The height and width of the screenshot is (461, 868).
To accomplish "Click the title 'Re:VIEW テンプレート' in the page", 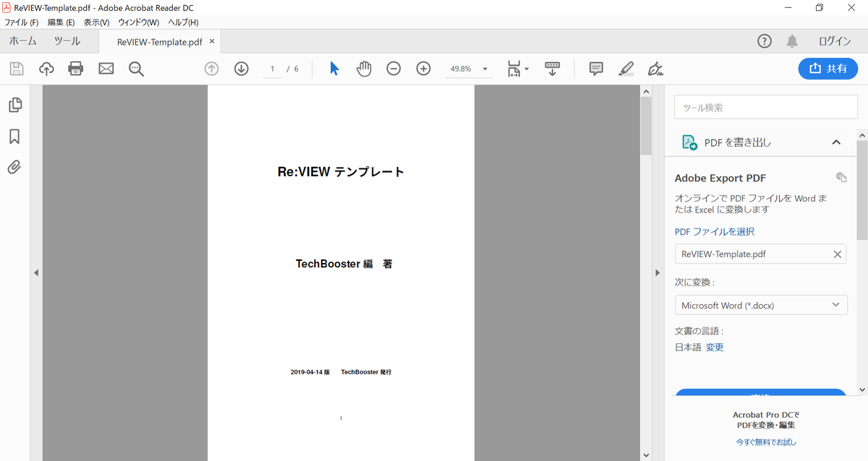I will pos(341,172).
